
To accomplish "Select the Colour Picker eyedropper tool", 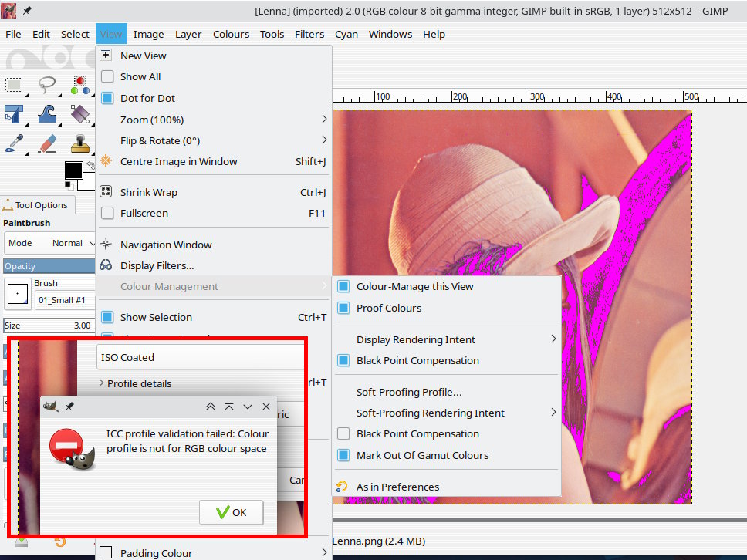I will tap(14, 143).
